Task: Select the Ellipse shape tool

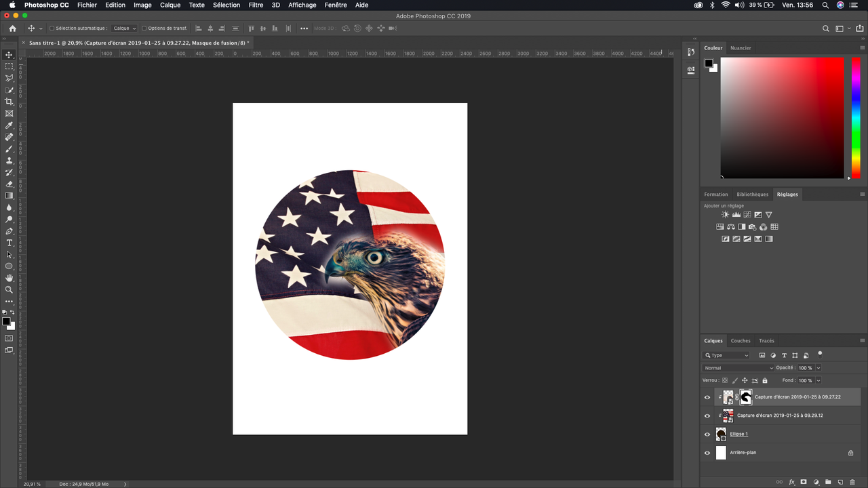Action: (x=9, y=266)
